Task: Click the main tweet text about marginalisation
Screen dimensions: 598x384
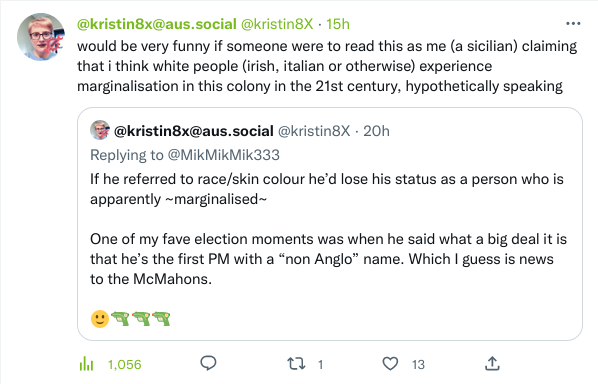Action: (x=327, y=66)
